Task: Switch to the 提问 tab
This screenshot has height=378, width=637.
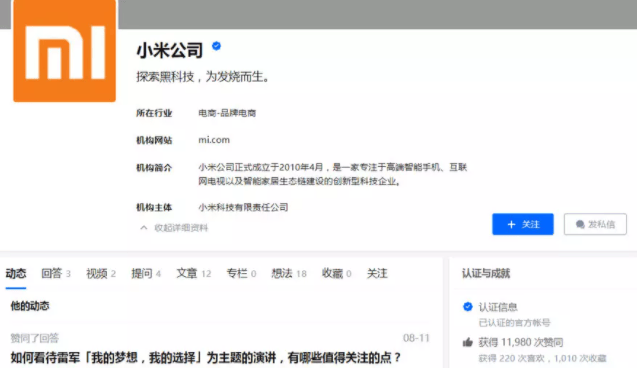Action: click(146, 273)
